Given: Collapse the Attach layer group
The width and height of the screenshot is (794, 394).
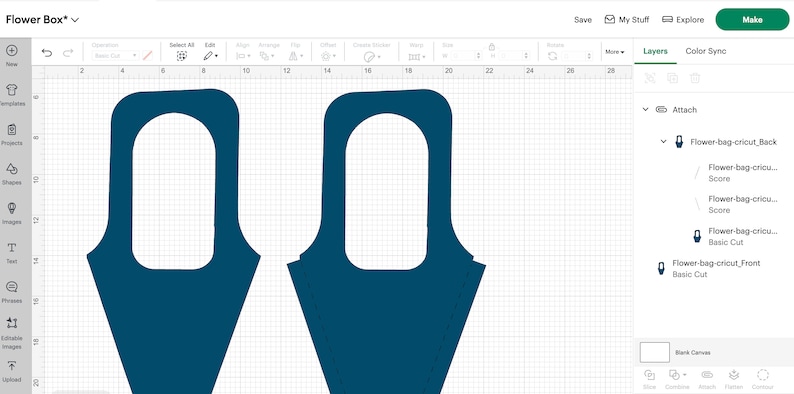Looking at the screenshot, I should 646,109.
